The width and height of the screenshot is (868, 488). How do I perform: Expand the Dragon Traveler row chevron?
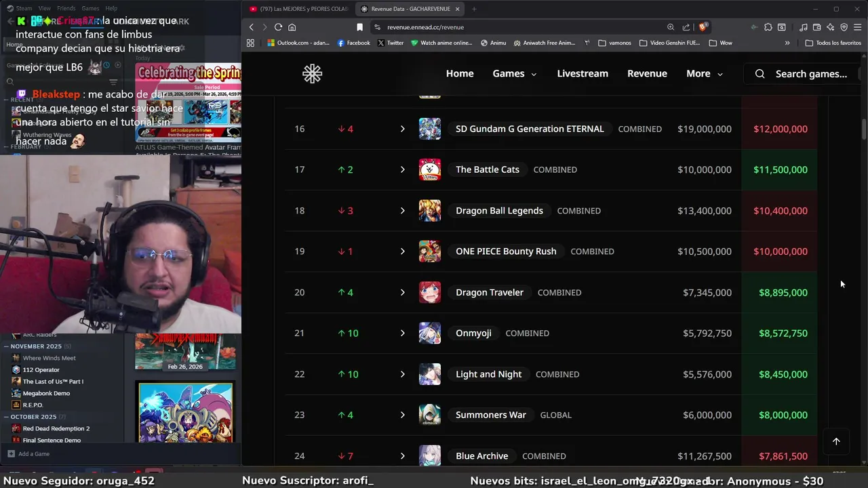tap(402, 292)
